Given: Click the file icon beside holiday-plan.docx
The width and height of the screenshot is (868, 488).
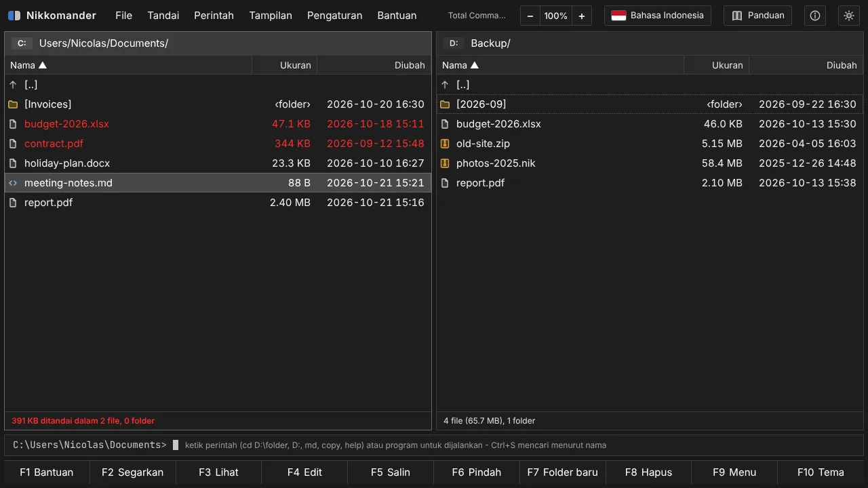Looking at the screenshot, I should point(13,163).
